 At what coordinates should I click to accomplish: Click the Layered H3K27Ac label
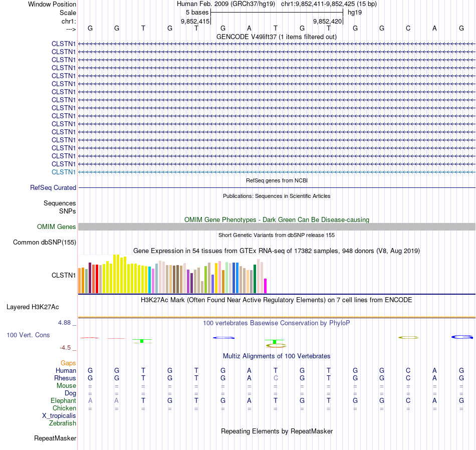pyautogui.click(x=33, y=307)
